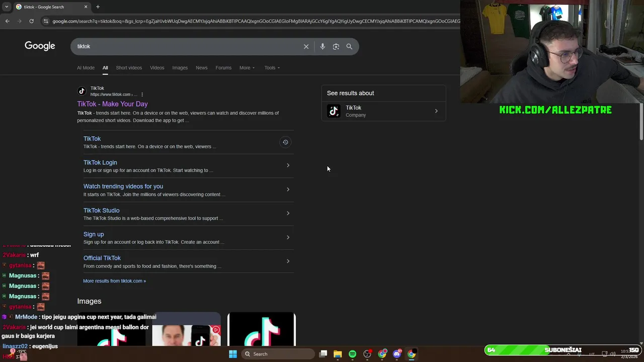Expand 'Watch trending videos for you' arrow
The height and width of the screenshot is (362, 644).
coord(288,190)
